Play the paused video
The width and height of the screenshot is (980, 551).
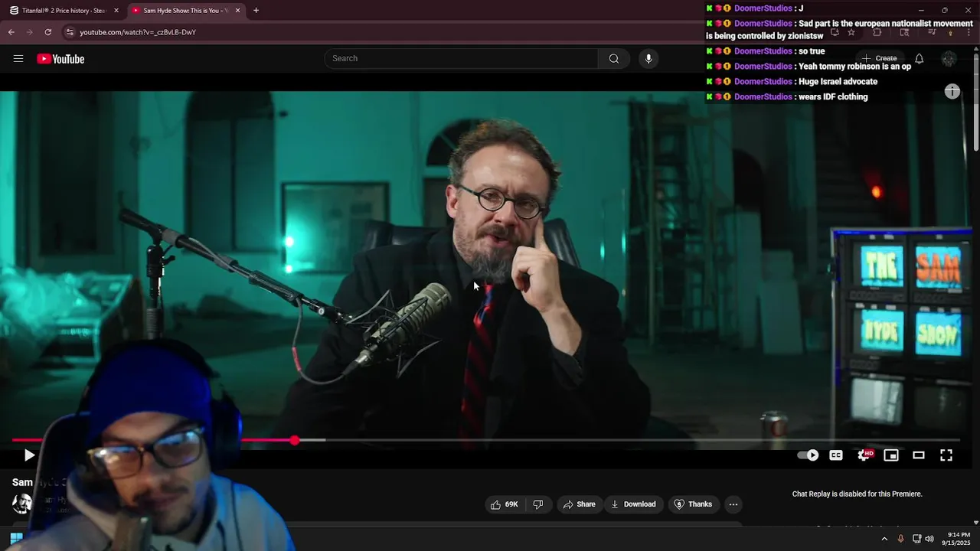(29, 455)
